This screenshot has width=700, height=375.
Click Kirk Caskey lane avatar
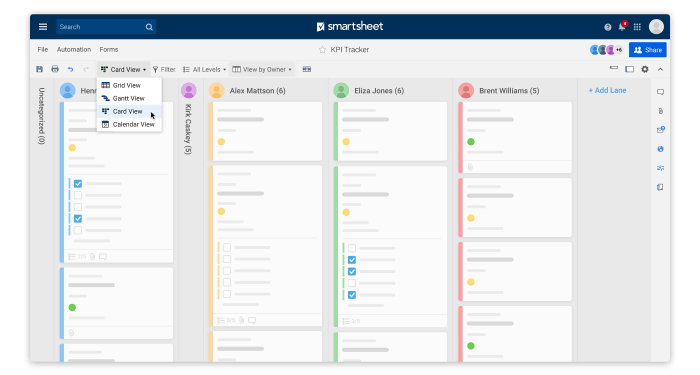[188, 91]
